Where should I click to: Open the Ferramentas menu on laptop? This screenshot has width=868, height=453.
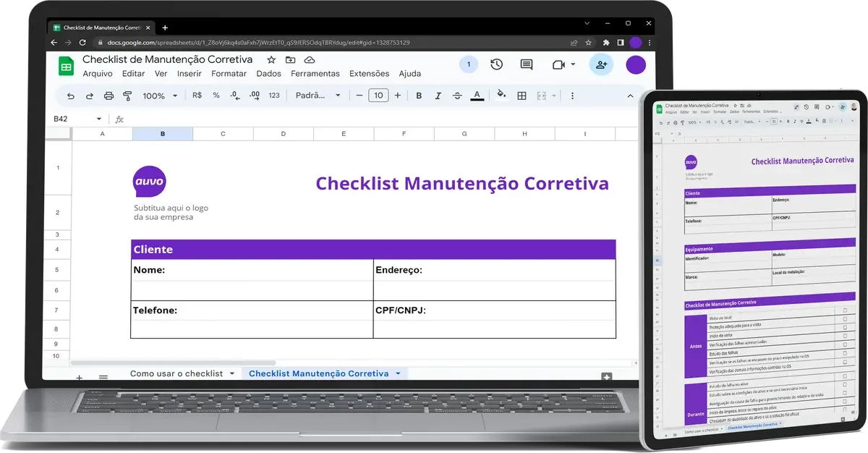pyautogui.click(x=315, y=74)
